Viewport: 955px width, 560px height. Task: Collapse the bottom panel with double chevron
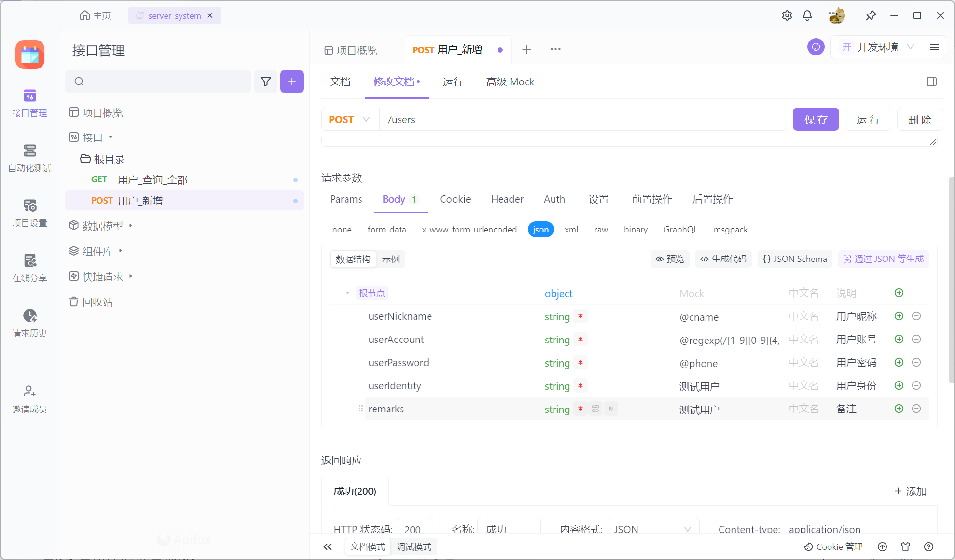click(x=328, y=546)
